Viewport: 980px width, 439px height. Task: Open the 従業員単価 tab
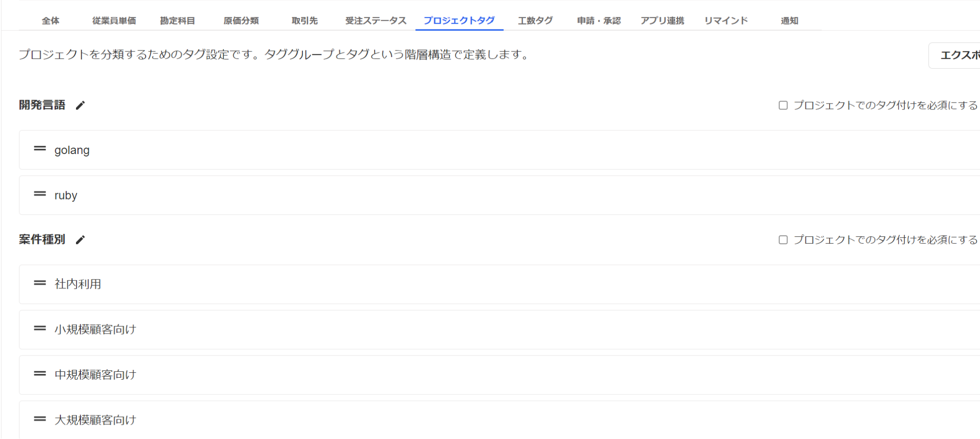[x=114, y=21]
